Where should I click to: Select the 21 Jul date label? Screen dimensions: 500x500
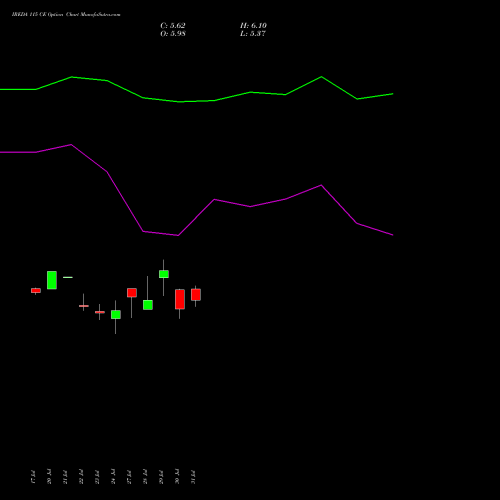65,477
